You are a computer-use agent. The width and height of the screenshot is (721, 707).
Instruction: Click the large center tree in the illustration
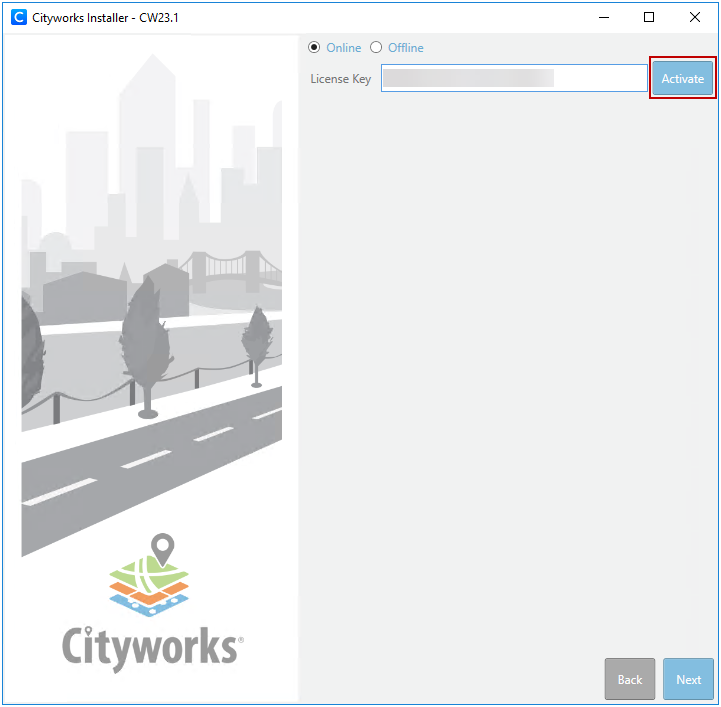pyautogui.click(x=146, y=340)
